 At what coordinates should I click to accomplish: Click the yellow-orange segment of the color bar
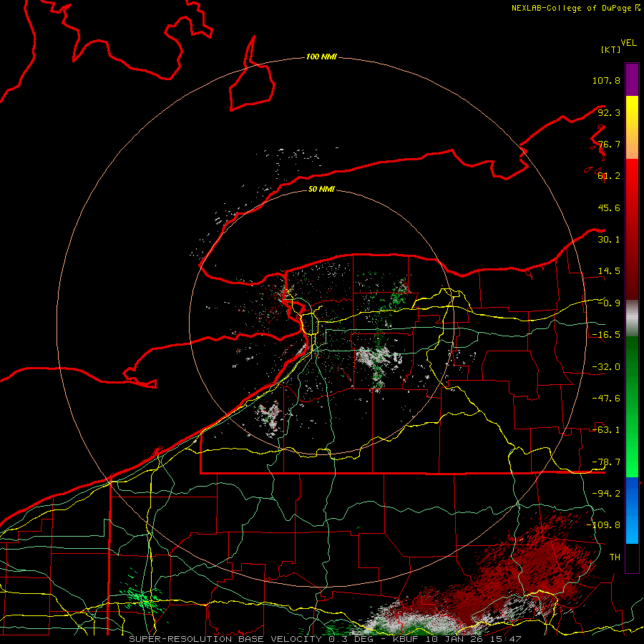[632, 127]
